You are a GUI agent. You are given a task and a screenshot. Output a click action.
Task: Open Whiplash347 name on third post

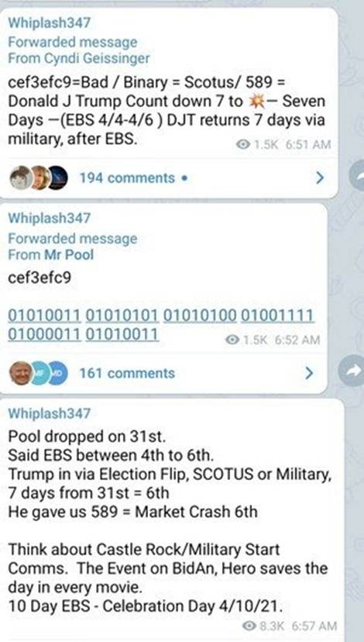(x=49, y=412)
